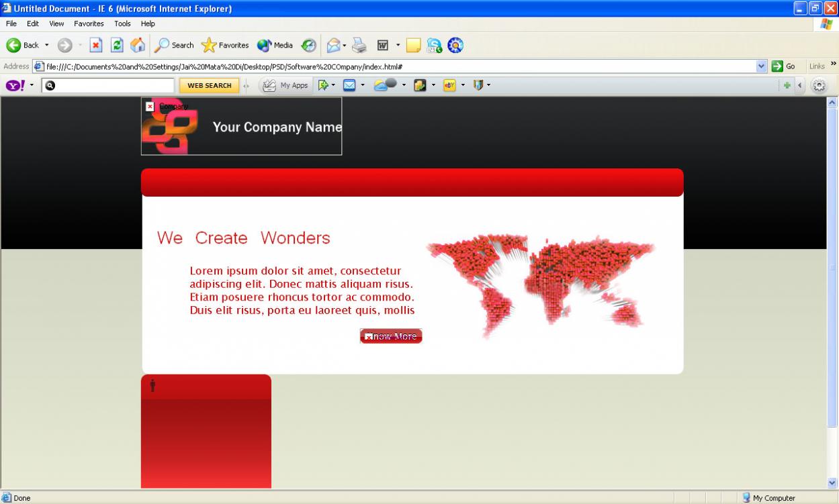This screenshot has width=839, height=504.
Task: Go back with the green Back arrow
Action: click(14, 45)
